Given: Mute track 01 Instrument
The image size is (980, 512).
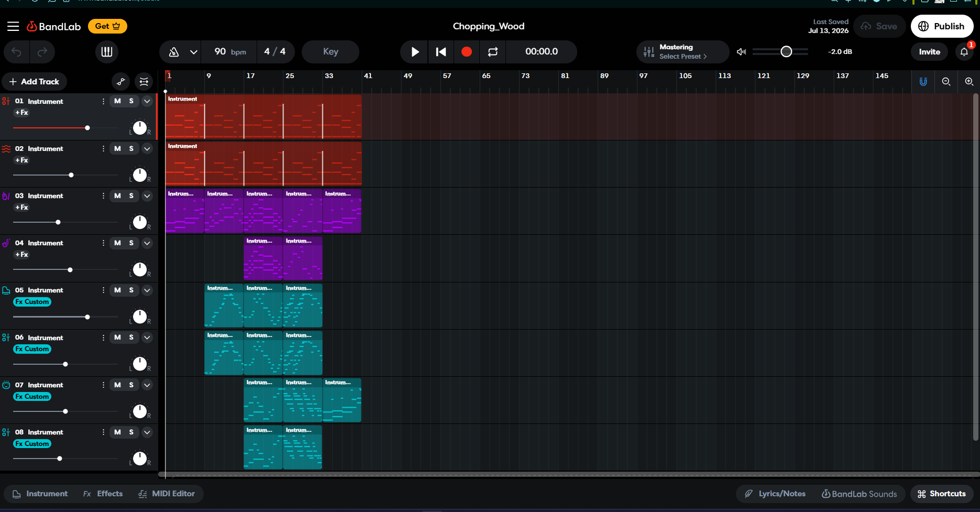Looking at the screenshot, I should [117, 101].
